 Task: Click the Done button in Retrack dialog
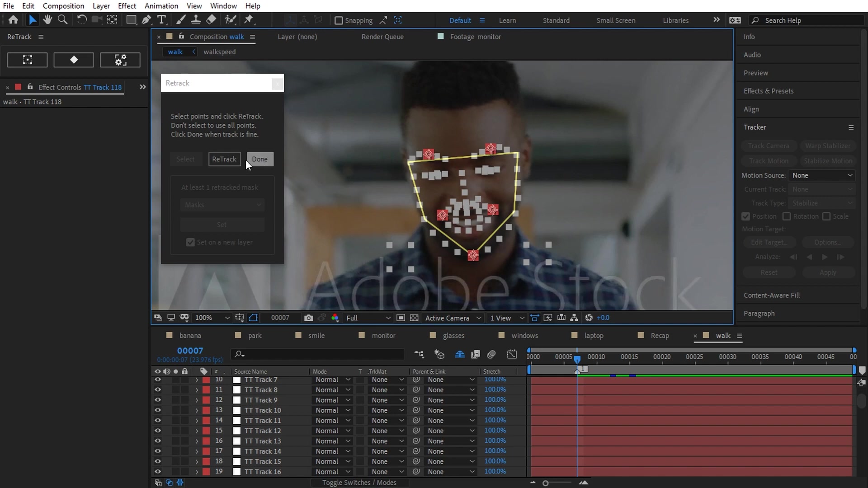[260, 159]
